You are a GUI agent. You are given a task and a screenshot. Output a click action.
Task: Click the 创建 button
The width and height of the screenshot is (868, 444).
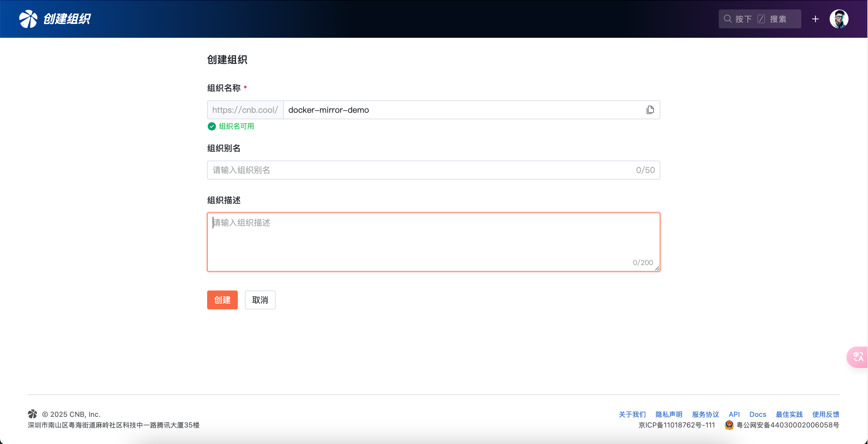click(x=222, y=300)
